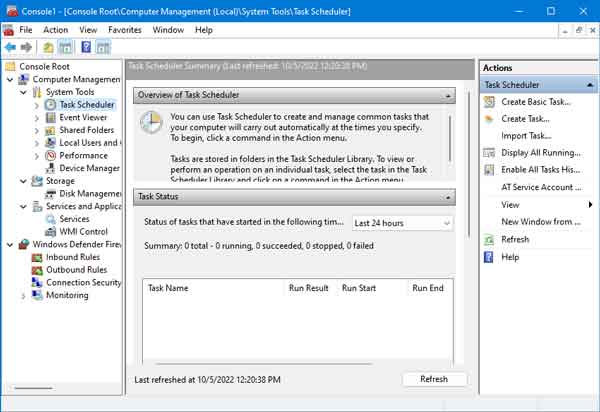Open the Window menu
Screen dimensions: 600x412
tap(168, 30)
